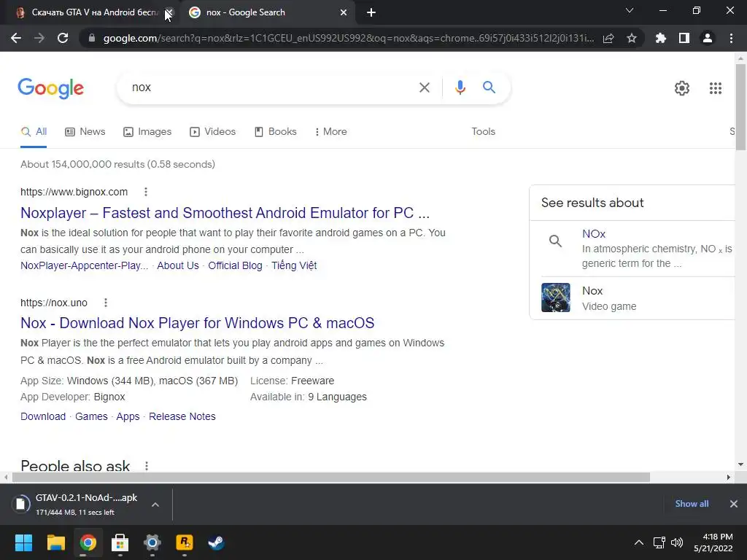Go back to the previous page

point(16,38)
